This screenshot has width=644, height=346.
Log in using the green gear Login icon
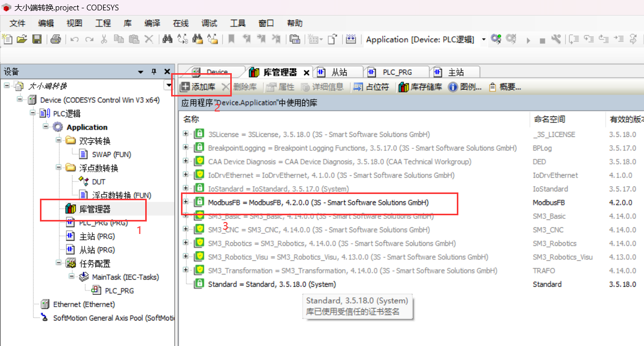click(x=496, y=39)
